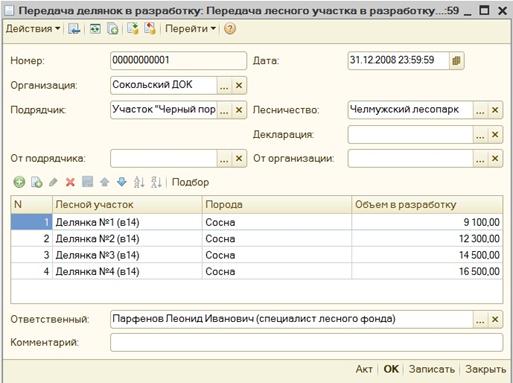This screenshot has height=383, width=513.
Task: Clear the Организация field
Action: 239,86
